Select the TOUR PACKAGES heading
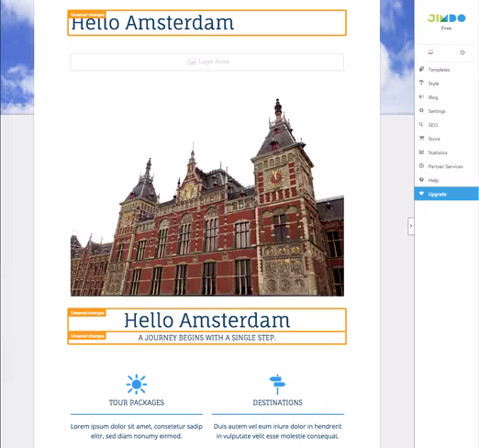 coord(137,403)
